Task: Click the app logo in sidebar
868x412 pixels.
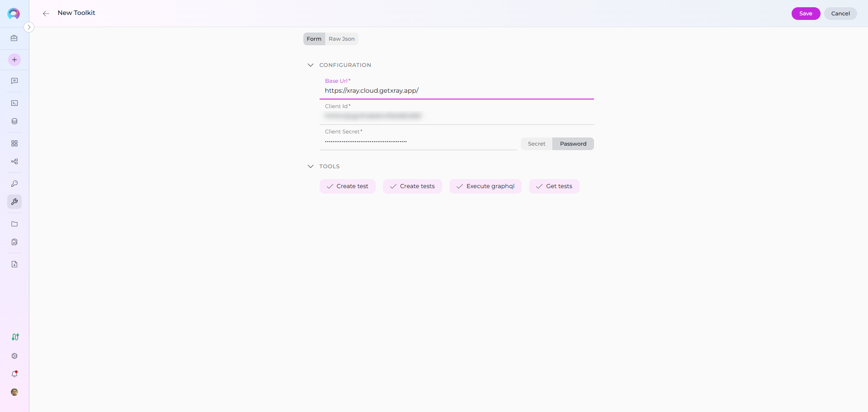Action: tap(14, 14)
